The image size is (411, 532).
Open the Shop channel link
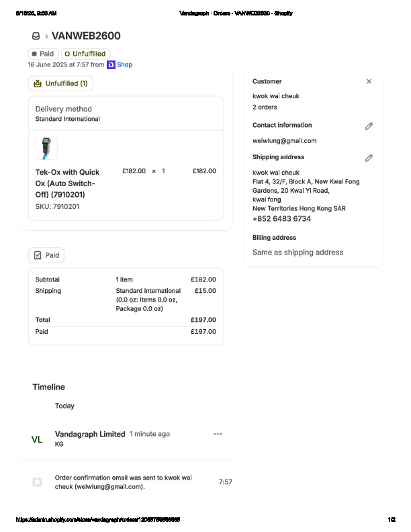coord(124,64)
